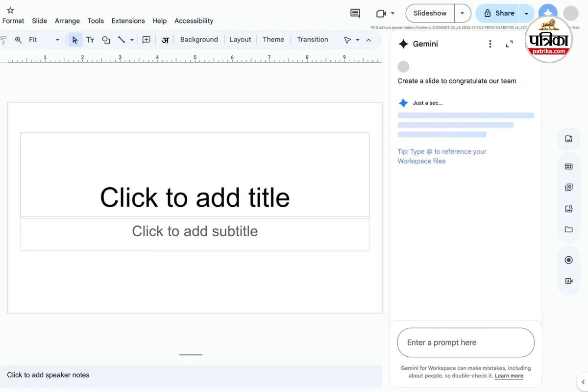Open the Learn more link

click(509, 376)
